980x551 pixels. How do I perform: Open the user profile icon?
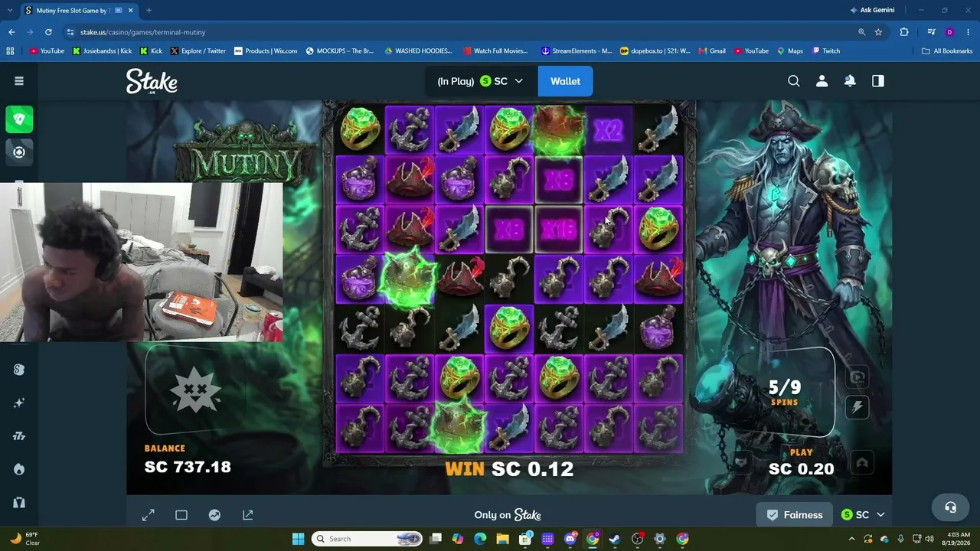click(822, 81)
